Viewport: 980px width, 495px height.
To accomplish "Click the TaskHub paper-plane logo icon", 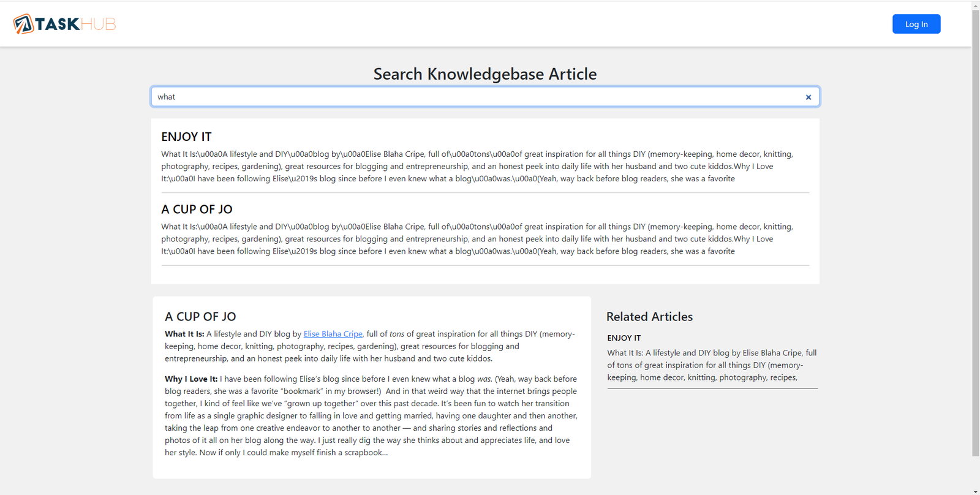I will (x=23, y=24).
